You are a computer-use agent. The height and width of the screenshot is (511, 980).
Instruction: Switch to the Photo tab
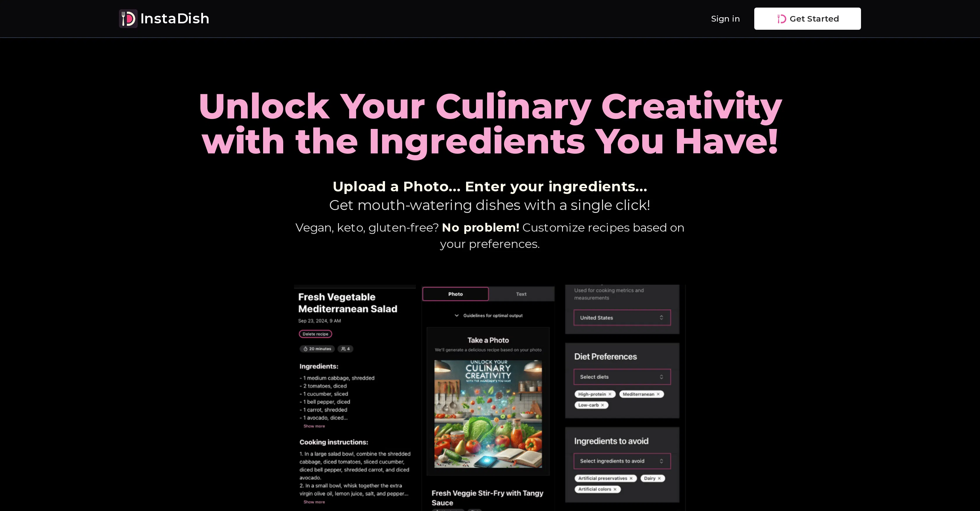click(x=455, y=294)
